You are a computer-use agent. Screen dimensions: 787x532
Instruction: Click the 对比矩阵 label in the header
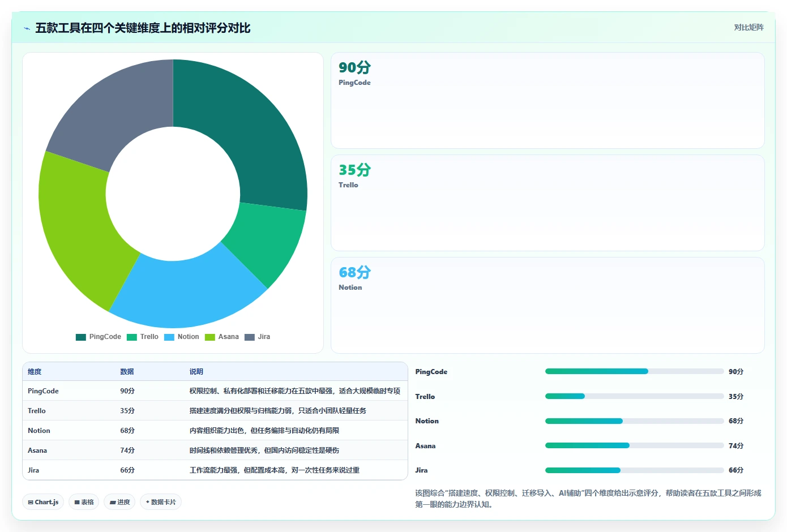748,27
